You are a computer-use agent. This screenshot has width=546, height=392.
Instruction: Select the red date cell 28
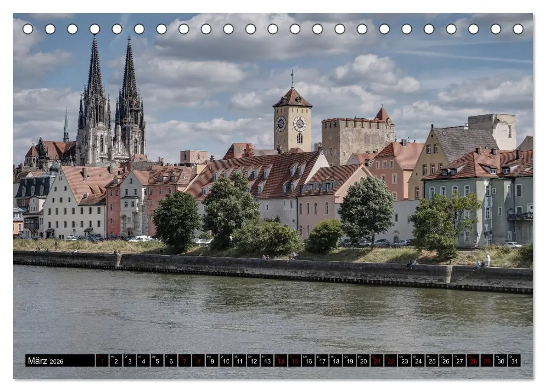[x=473, y=361]
